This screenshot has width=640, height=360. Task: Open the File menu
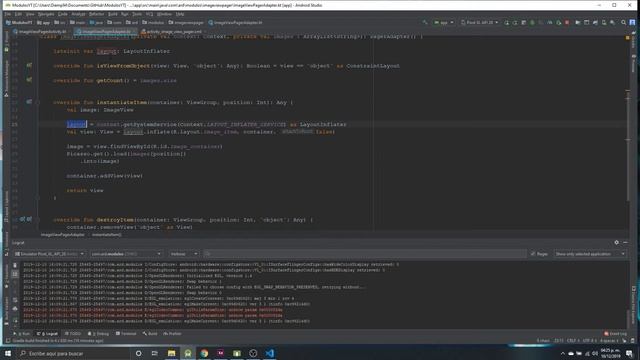(7, 14)
